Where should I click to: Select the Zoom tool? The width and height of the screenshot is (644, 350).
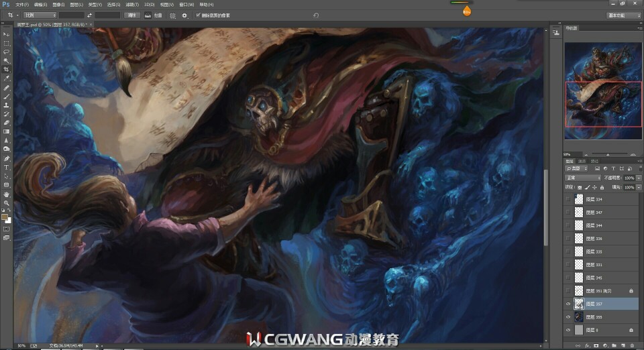tap(6, 202)
